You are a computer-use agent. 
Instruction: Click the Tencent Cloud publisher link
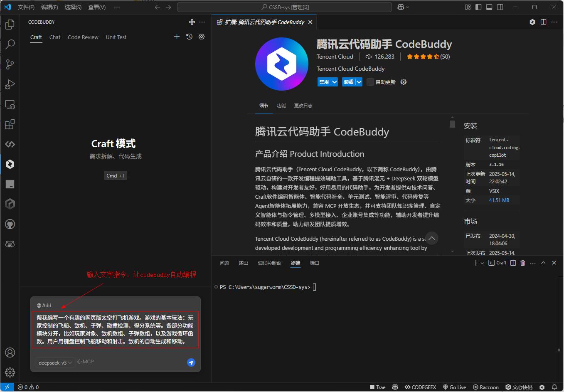335,57
